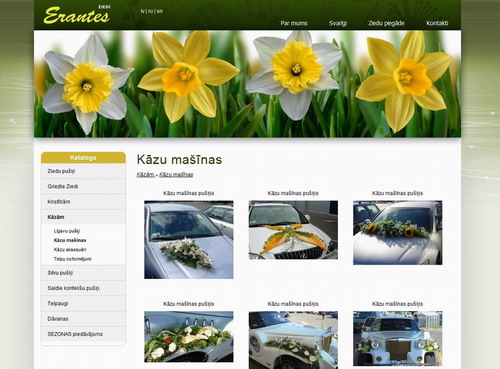Screen dimensions: 500x369
Task: Open Kāzu aksesuāri subcategory
Action: 70,250
